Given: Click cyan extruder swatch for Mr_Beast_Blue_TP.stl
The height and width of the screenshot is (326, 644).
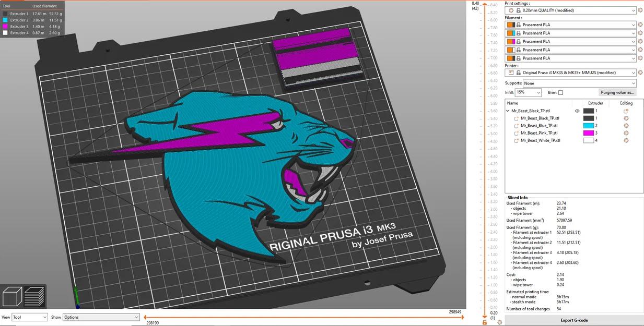Looking at the screenshot, I should pos(588,126).
